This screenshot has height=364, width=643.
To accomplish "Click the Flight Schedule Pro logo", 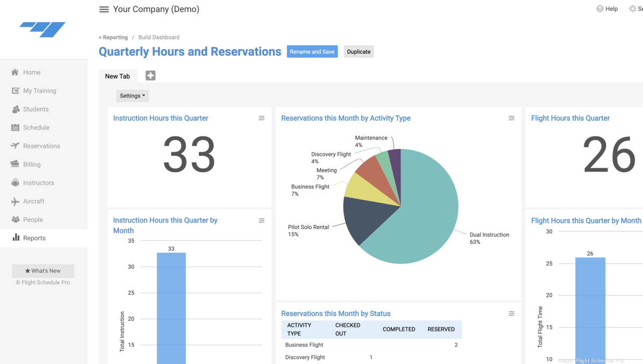I will (42, 29).
